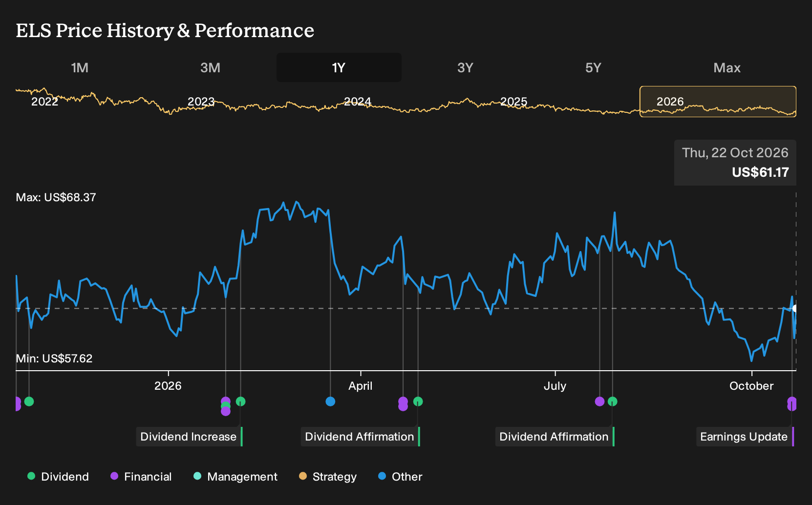812x505 pixels.
Task: Toggle the Management legend filter
Action: 235,477
